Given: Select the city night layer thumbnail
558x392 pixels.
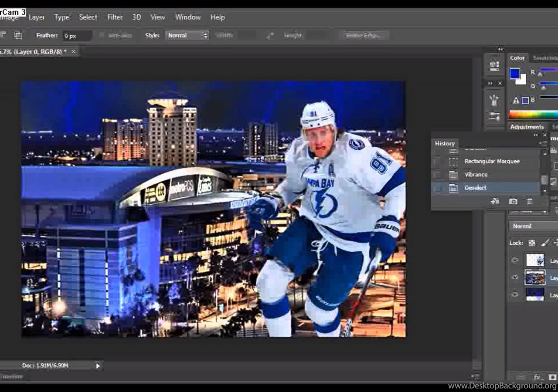Looking at the screenshot, I should click(x=535, y=277).
